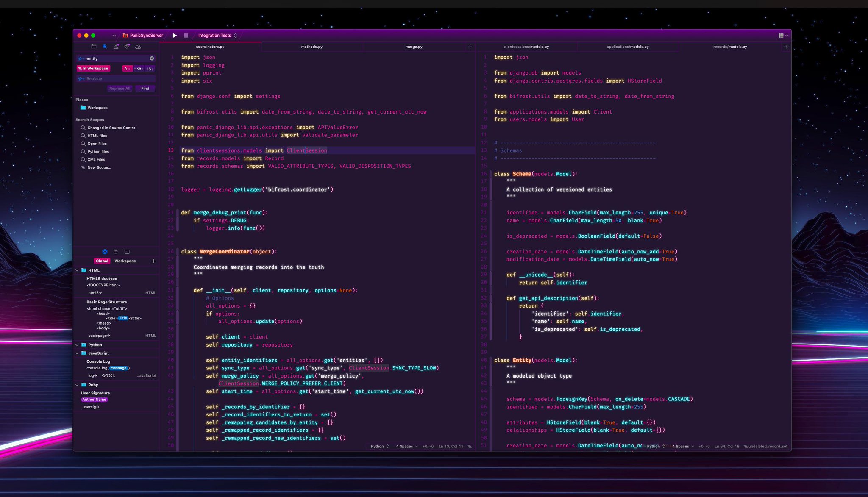The width and height of the screenshot is (868, 497).
Task: Open the Integration Tests task dropdown
Action: (x=217, y=36)
